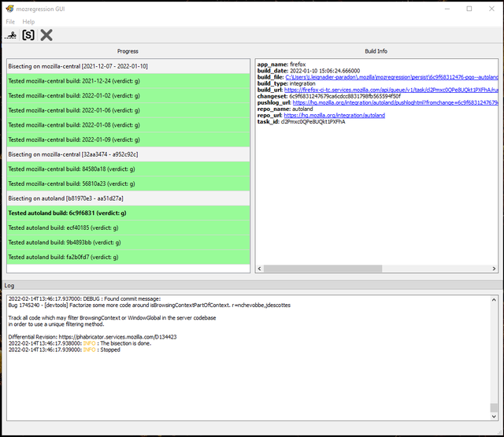Click Build Info scroll right arrow
Viewport: 504px width, 437px height.
(x=494, y=268)
